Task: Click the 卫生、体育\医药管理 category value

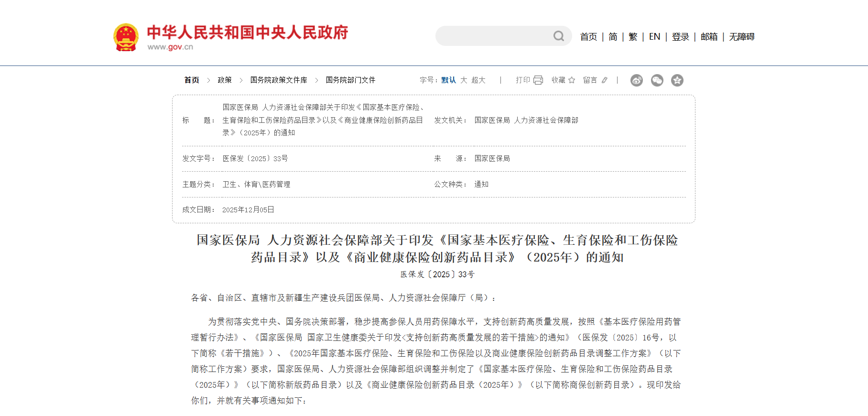Action: pos(256,184)
